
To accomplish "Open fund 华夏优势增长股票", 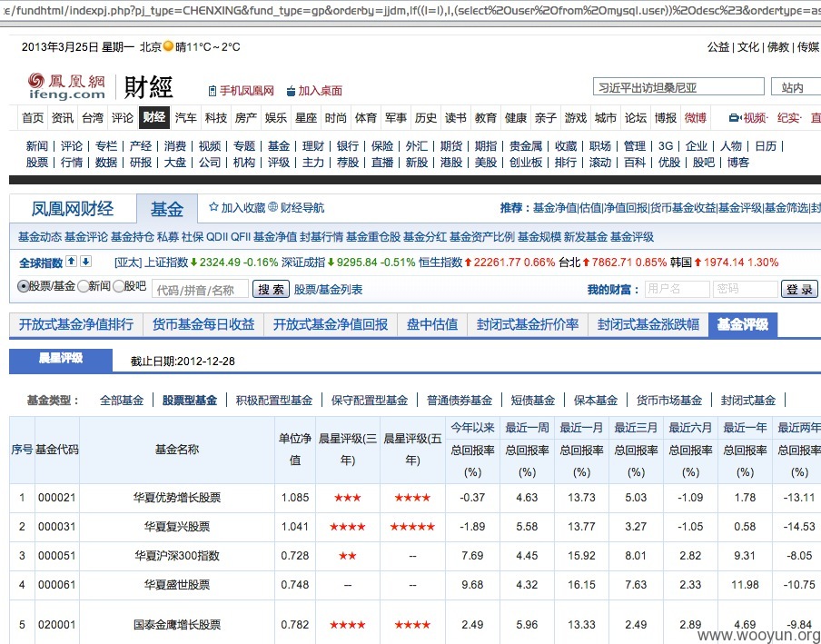I will click(x=177, y=498).
